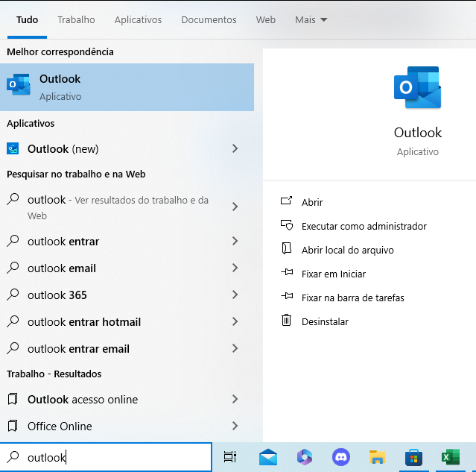Select the Tudo tab
The height and width of the screenshot is (472, 476).
[x=27, y=19]
